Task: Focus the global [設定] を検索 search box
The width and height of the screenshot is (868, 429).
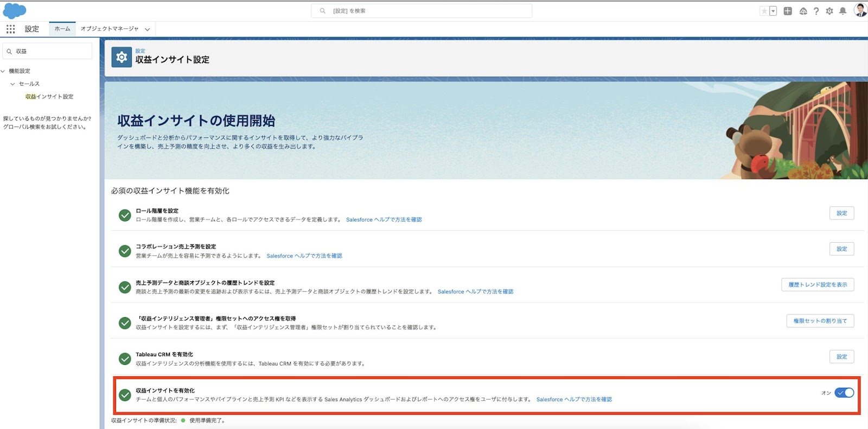Action: click(x=422, y=11)
